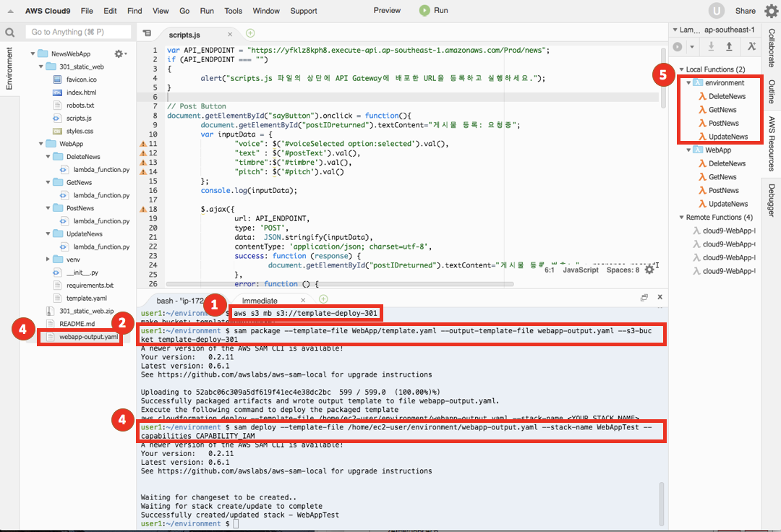
Task: Switch to the bash terminal tab
Action: point(180,301)
